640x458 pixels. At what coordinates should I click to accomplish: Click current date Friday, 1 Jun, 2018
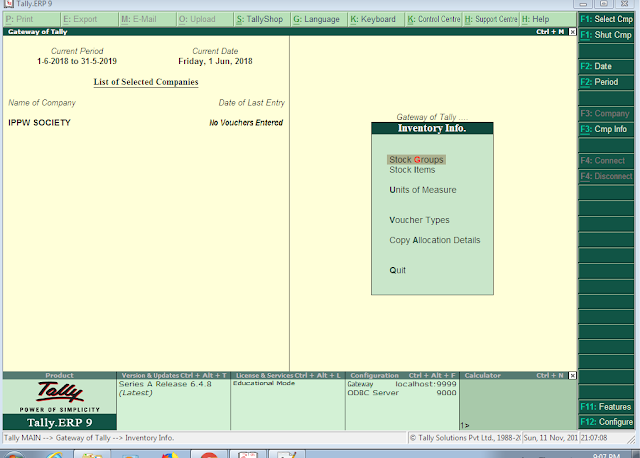[x=215, y=61]
